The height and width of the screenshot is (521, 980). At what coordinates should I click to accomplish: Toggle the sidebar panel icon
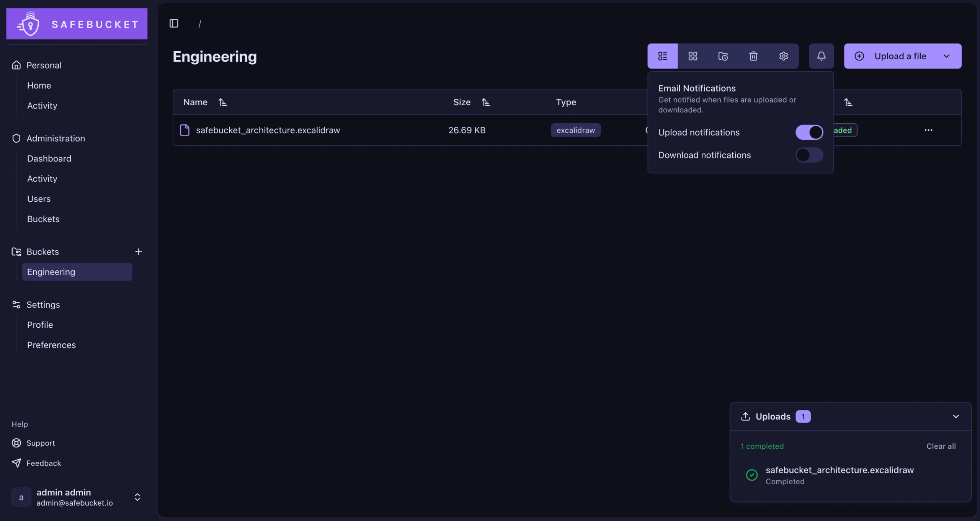[174, 24]
